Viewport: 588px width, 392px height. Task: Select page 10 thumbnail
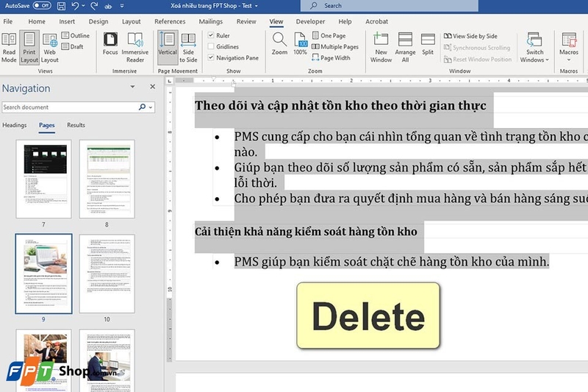(107, 274)
